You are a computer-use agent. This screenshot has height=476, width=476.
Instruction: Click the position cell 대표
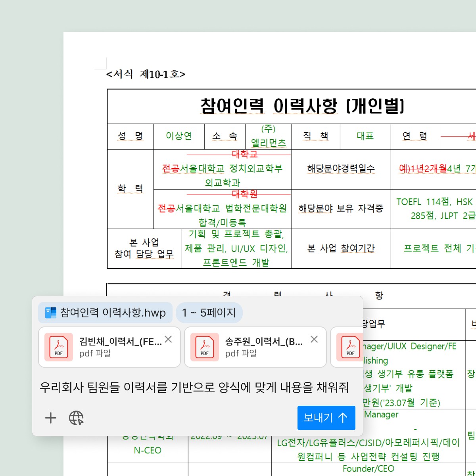[365, 136]
